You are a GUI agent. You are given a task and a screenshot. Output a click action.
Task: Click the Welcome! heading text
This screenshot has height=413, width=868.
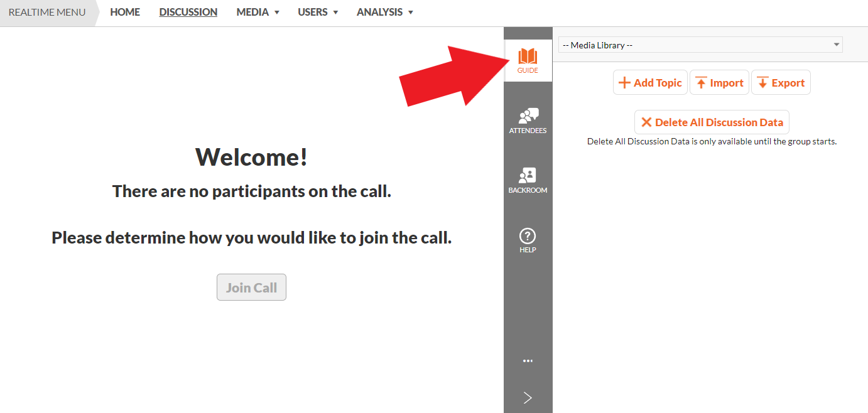click(251, 157)
